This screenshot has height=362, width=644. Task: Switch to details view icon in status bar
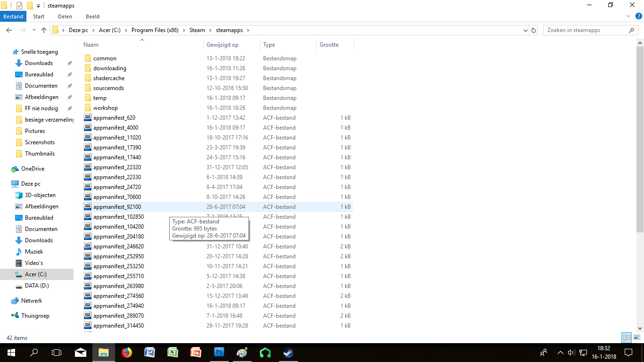(x=627, y=337)
